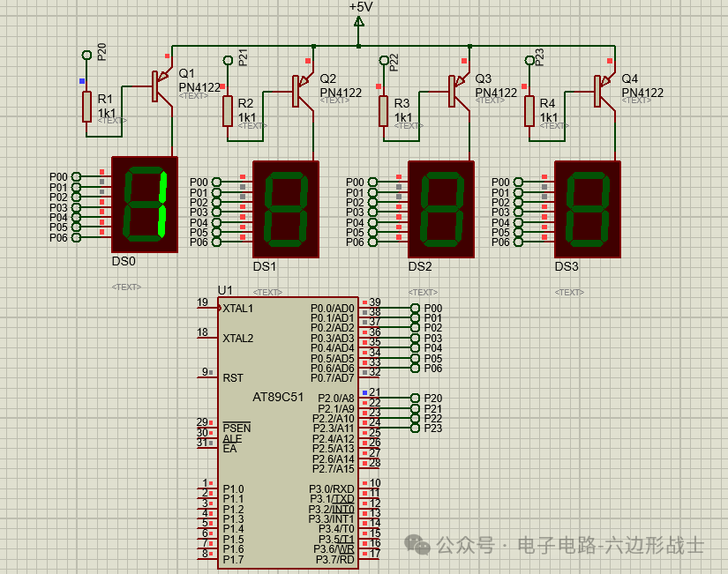The image size is (728, 574).
Task: Click the RST pin 9 on U1
Action: tap(207, 377)
